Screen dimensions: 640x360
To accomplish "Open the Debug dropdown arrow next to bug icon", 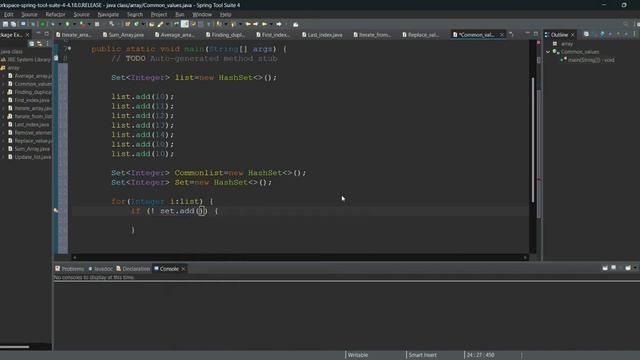I will pos(60,24).
